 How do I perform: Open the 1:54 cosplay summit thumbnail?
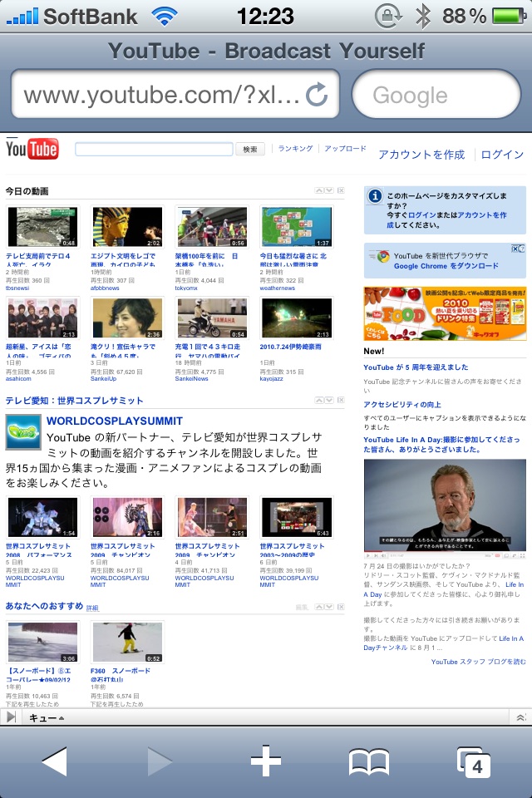[42, 518]
